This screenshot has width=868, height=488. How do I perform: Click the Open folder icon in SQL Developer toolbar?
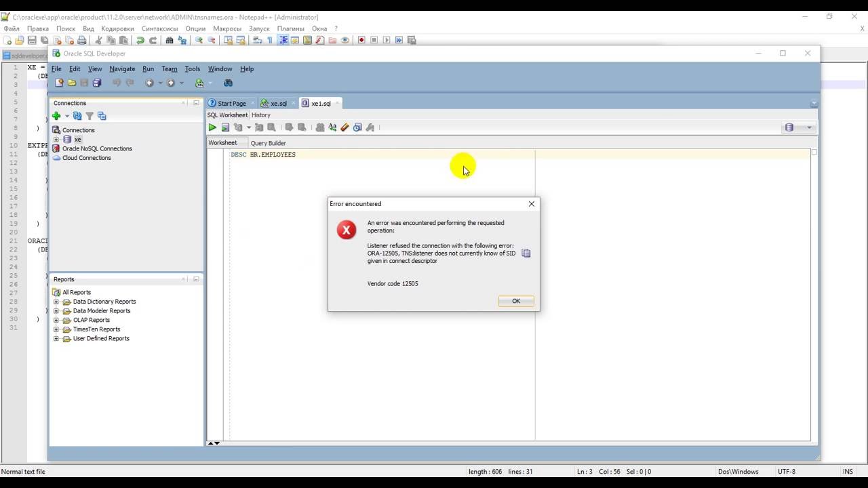[72, 83]
